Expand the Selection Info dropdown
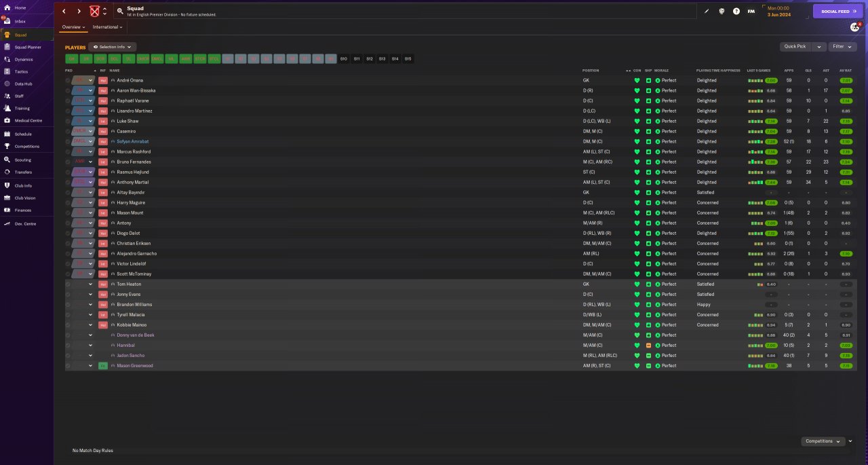This screenshot has height=465, width=868. tap(112, 47)
